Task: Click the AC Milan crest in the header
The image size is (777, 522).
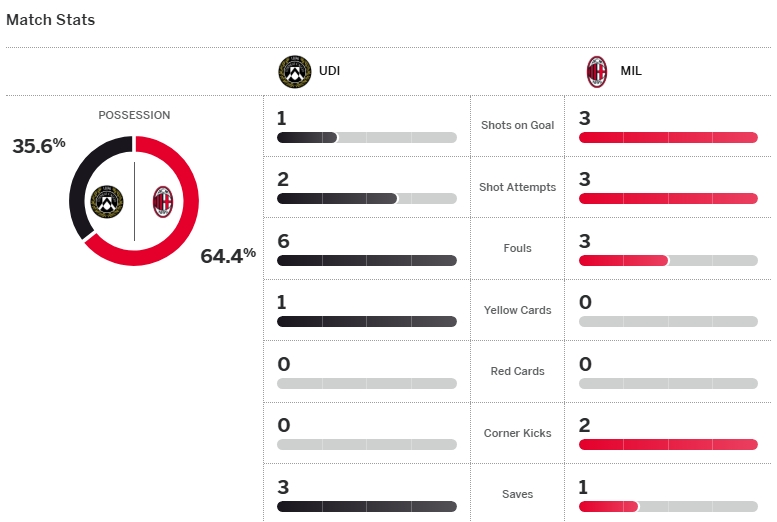Action: tap(597, 71)
